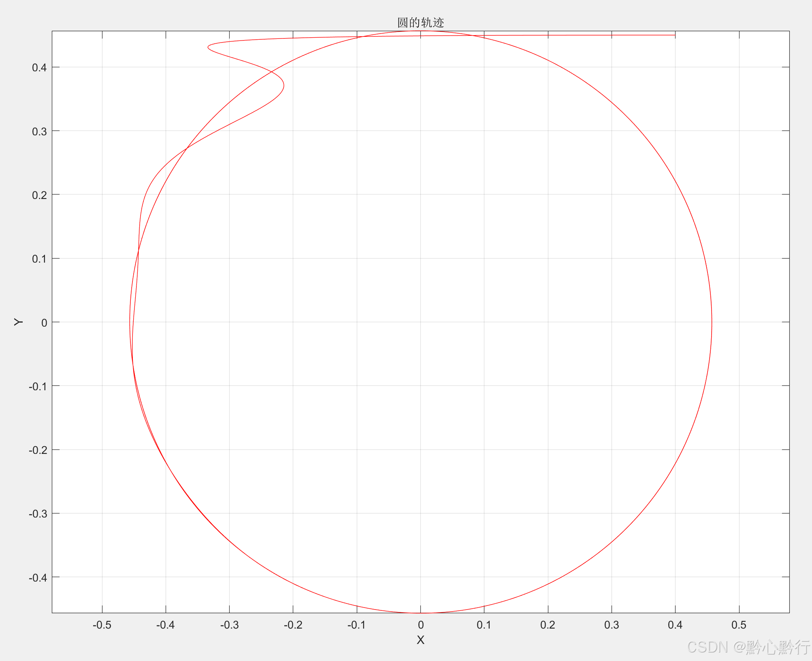Click the y-axis tick label 0.1

(x=39, y=259)
